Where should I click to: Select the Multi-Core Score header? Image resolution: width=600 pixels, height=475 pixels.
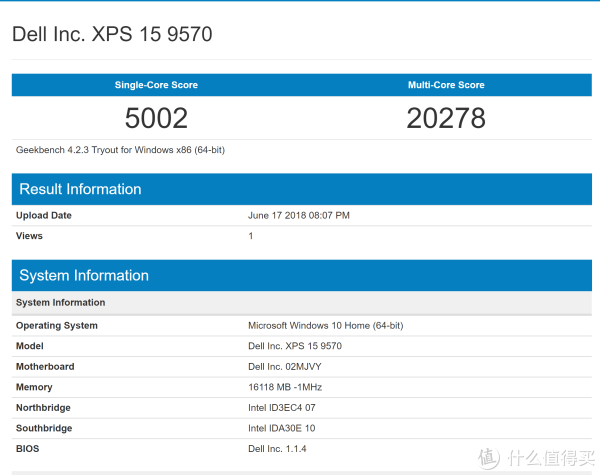point(446,85)
